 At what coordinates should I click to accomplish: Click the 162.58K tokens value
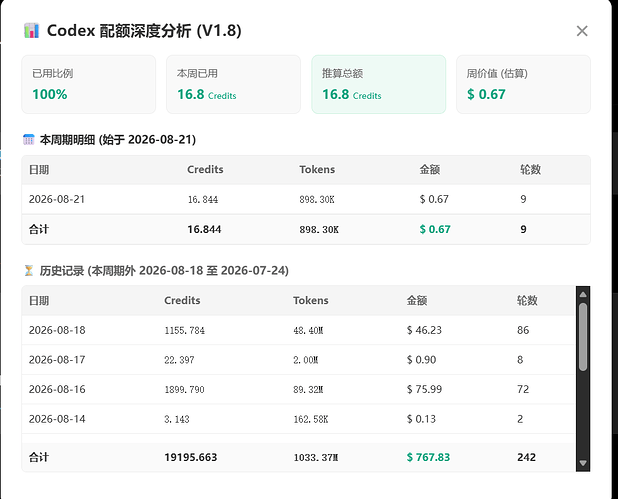(311, 419)
